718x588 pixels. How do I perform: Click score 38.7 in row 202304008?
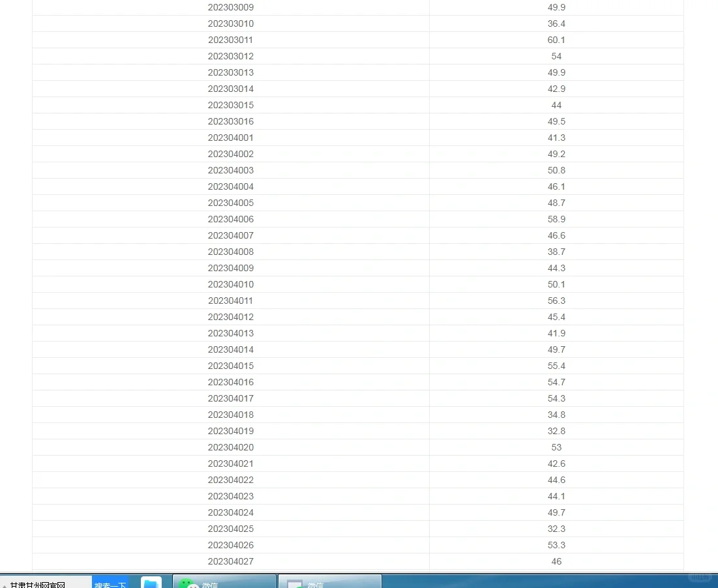[x=556, y=252]
